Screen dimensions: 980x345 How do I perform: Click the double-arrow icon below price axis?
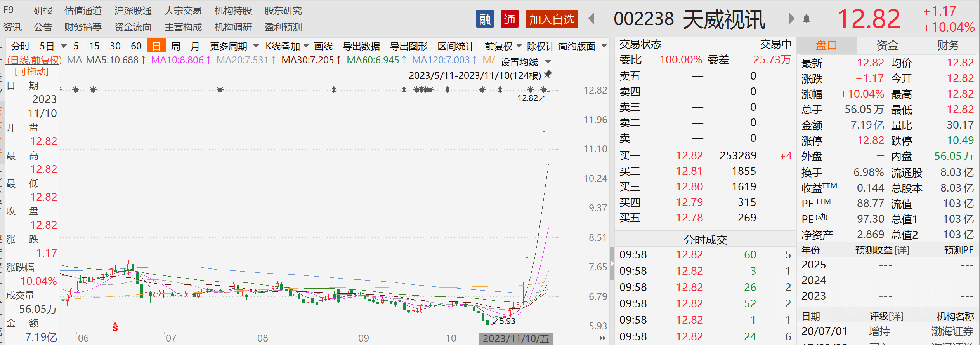tap(602, 338)
